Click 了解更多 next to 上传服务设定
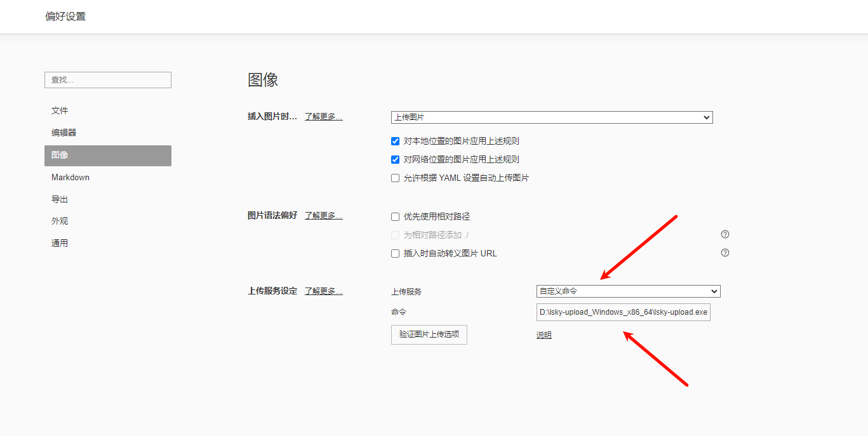868x436 pixels. coord(323,291)
